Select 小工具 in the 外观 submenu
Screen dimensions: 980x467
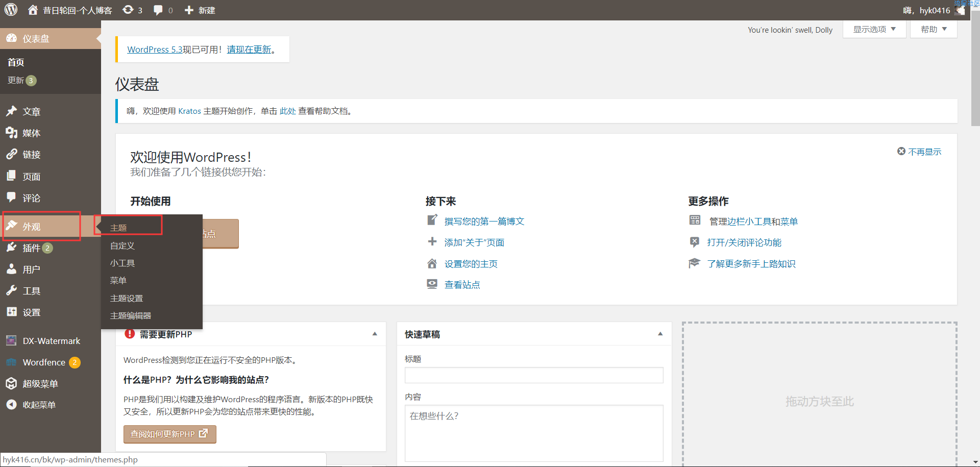pyautogui.click(x=122, y=263)
